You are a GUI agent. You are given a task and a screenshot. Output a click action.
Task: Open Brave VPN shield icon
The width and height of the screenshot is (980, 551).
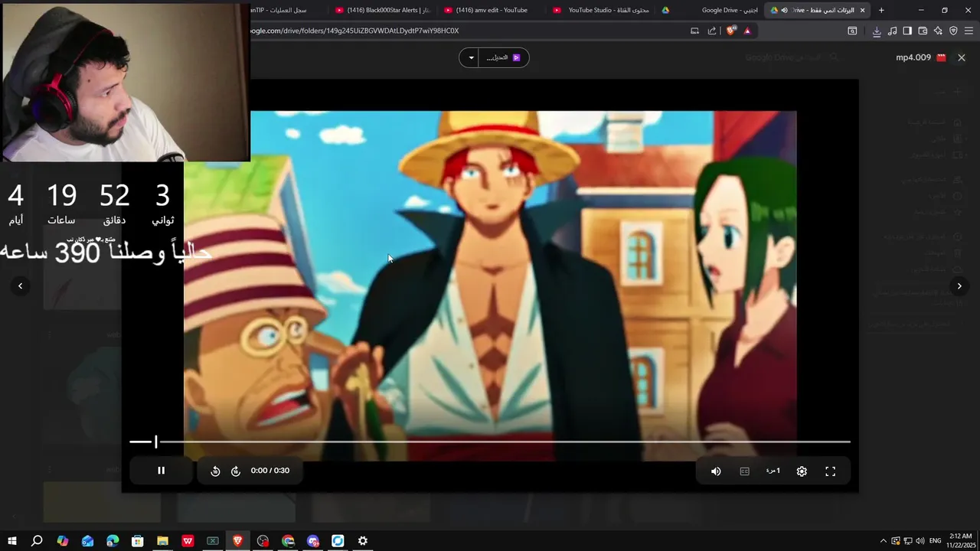click(953, 31)
